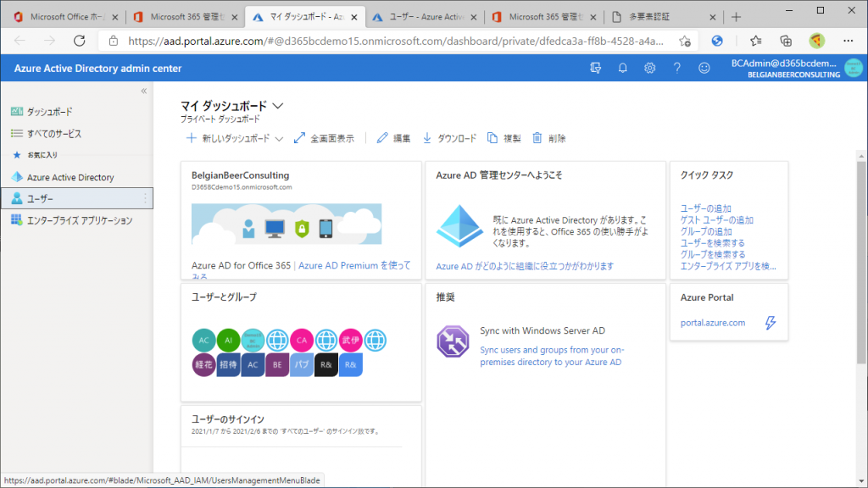
Task: Select the 武伊 user avatar
Action: tap(350, 341)
